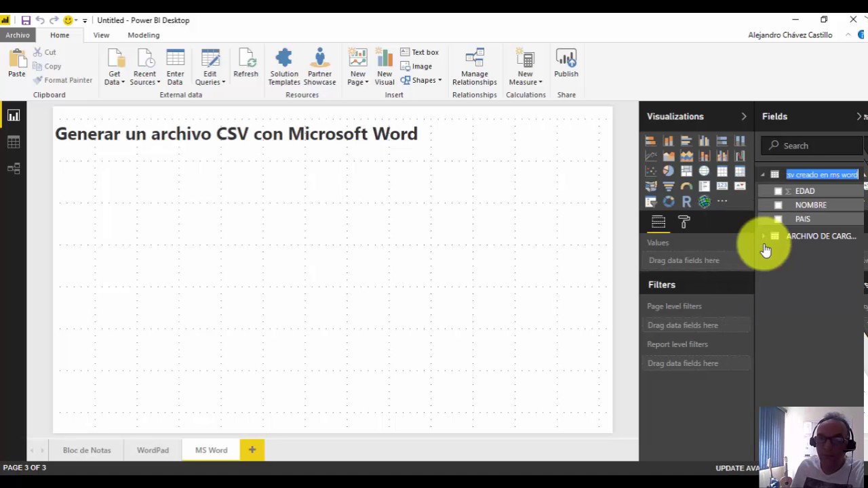
Task: Select the Filled map visual
Action: coord(650,186)
